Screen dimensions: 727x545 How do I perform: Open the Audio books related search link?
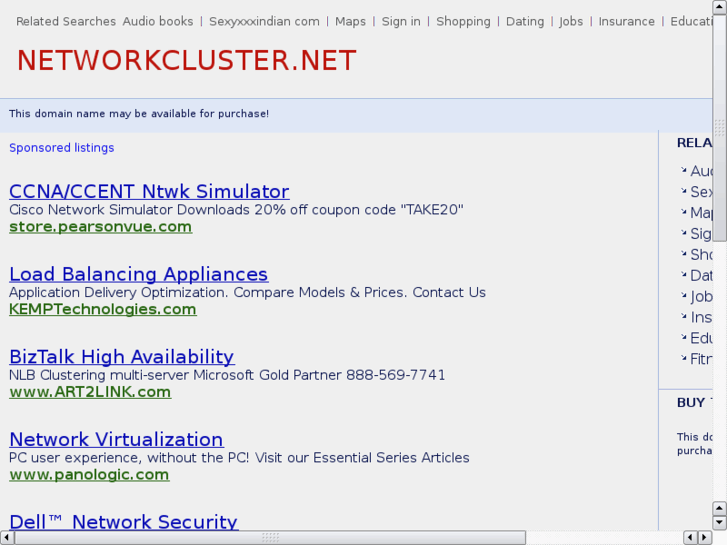click(x=158, y=21)
